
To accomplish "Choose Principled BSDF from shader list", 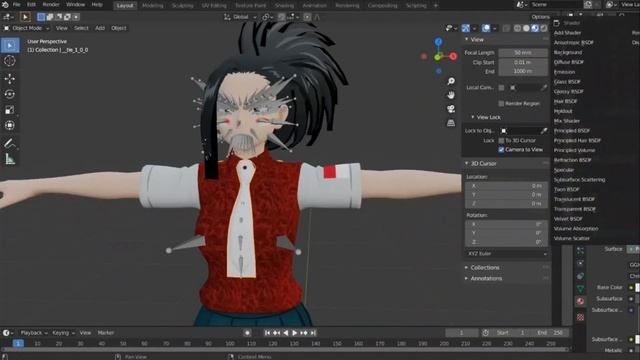I will [572, 131].
